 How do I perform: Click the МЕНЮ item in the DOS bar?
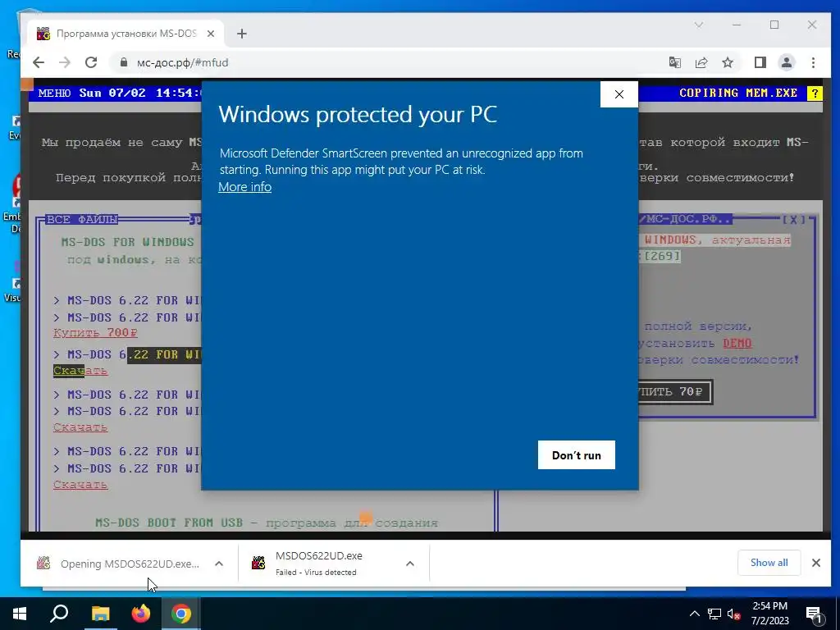click(54, 94)
